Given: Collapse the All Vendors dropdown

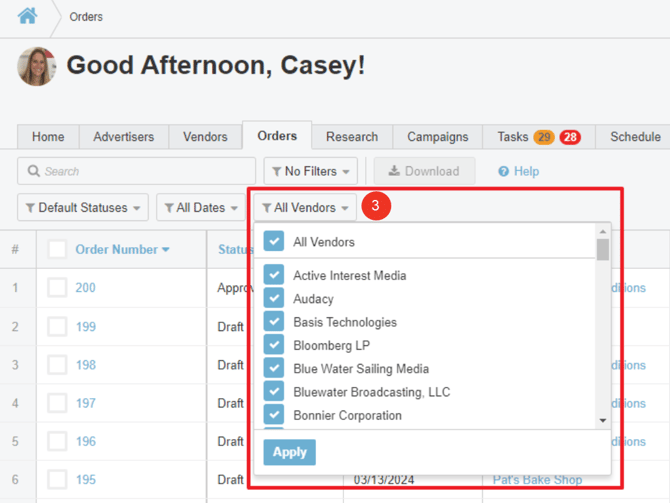Looking at the screenshot, I should click(x=305, y=208).
